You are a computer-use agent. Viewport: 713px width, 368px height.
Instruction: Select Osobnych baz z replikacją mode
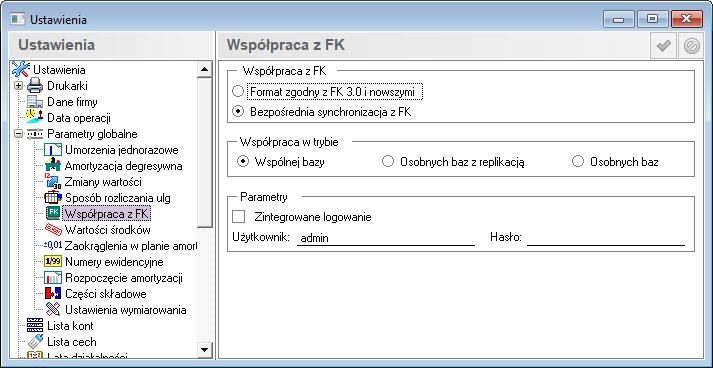[387, 161]
